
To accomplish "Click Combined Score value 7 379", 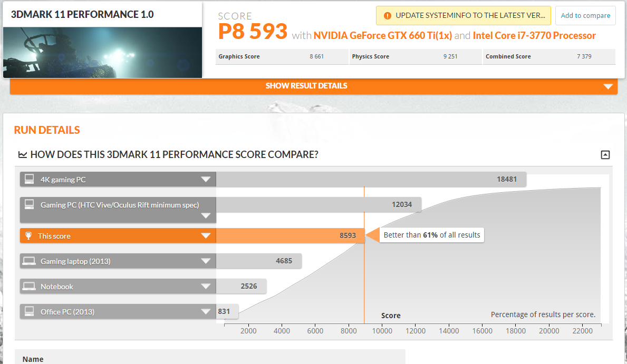I will (584, 57).
